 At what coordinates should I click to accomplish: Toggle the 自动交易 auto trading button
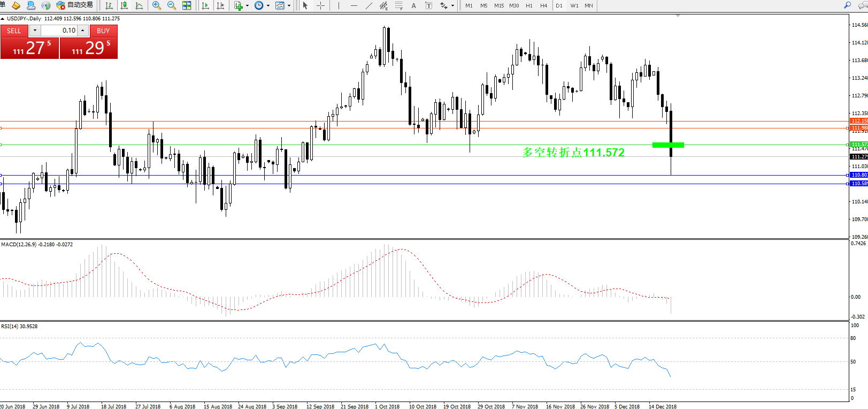point(75,5)
